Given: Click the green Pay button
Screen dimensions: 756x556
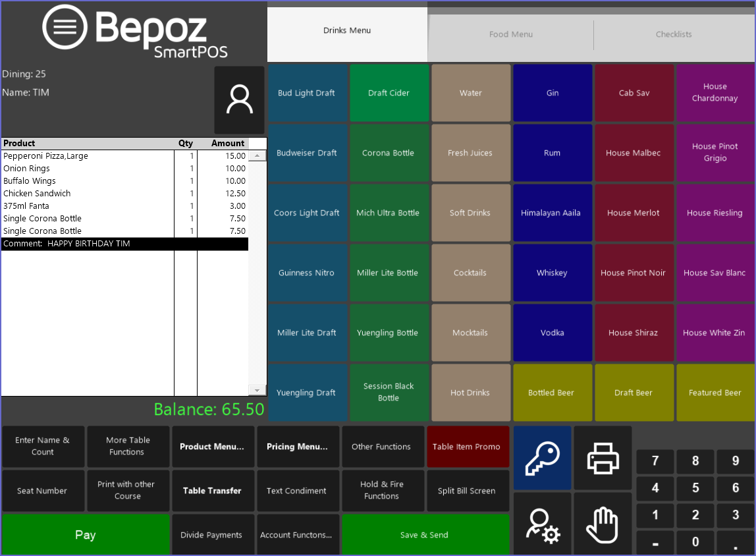Looking at the screenshot, I should (x=86, y=535).
